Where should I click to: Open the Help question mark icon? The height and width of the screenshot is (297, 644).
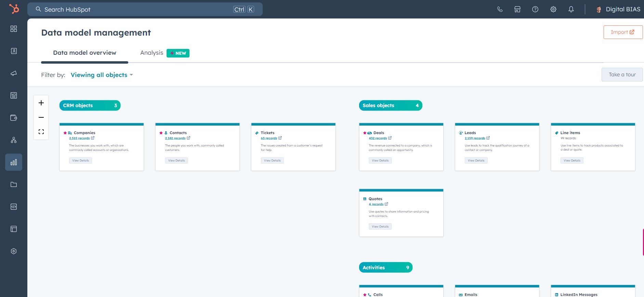(535, 9)
